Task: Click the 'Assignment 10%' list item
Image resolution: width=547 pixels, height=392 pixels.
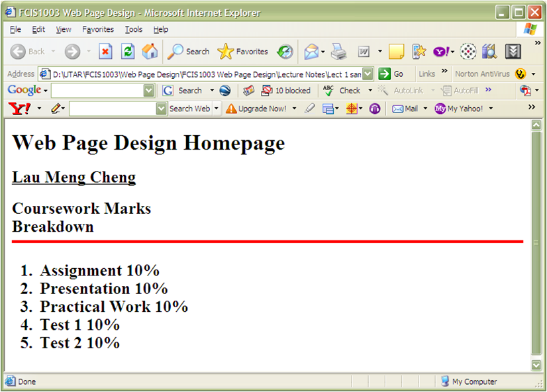Action: pos(100,271)
